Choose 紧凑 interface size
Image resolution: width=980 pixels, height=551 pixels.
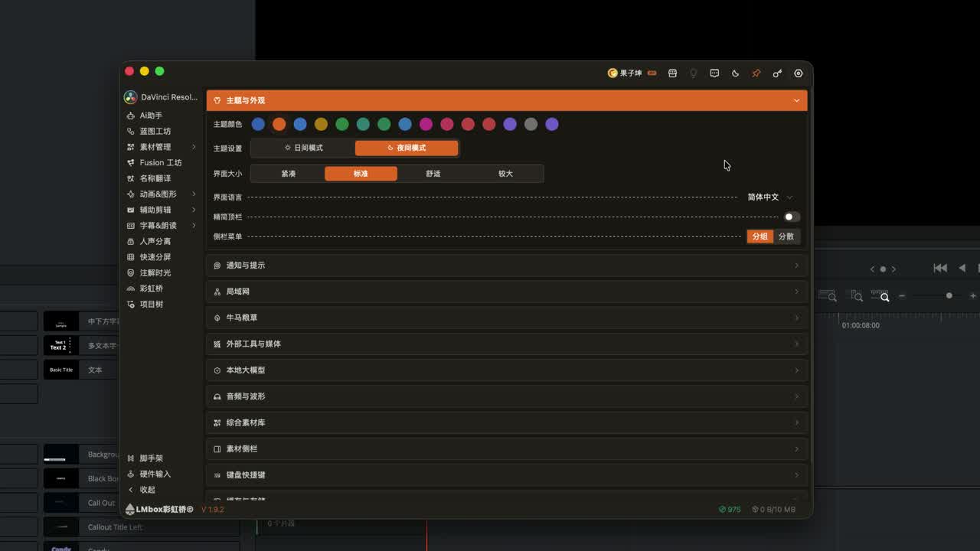(288, 174)
